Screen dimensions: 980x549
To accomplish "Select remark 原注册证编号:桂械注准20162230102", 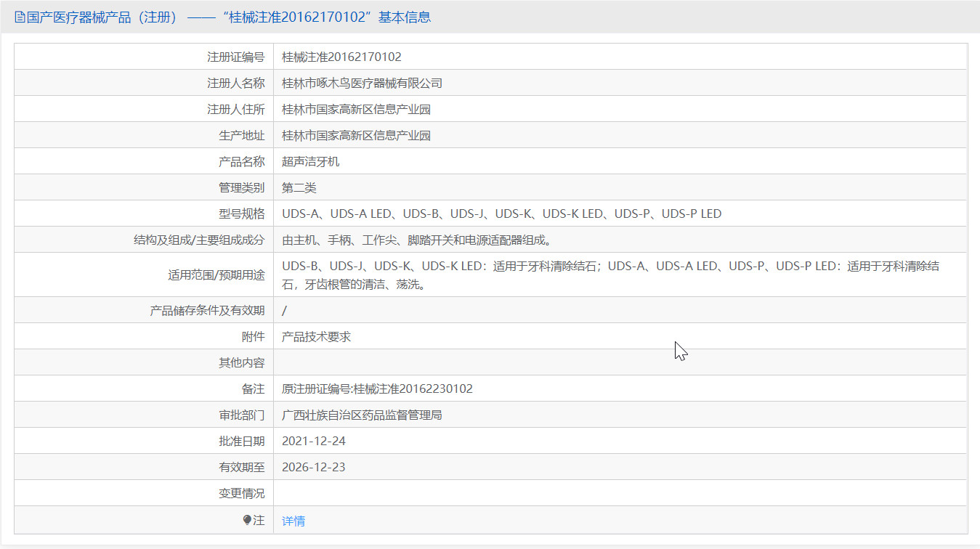I will [377, 389].
